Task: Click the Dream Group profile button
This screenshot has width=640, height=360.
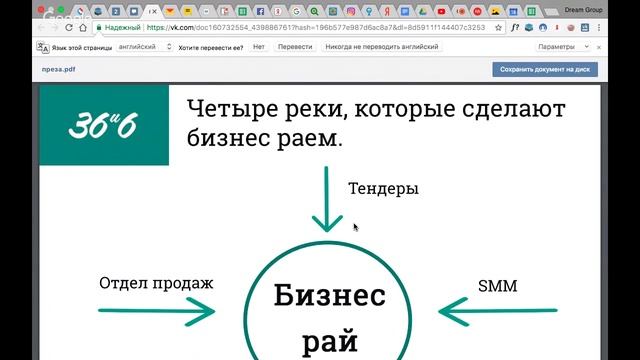Action: [583, 10]
